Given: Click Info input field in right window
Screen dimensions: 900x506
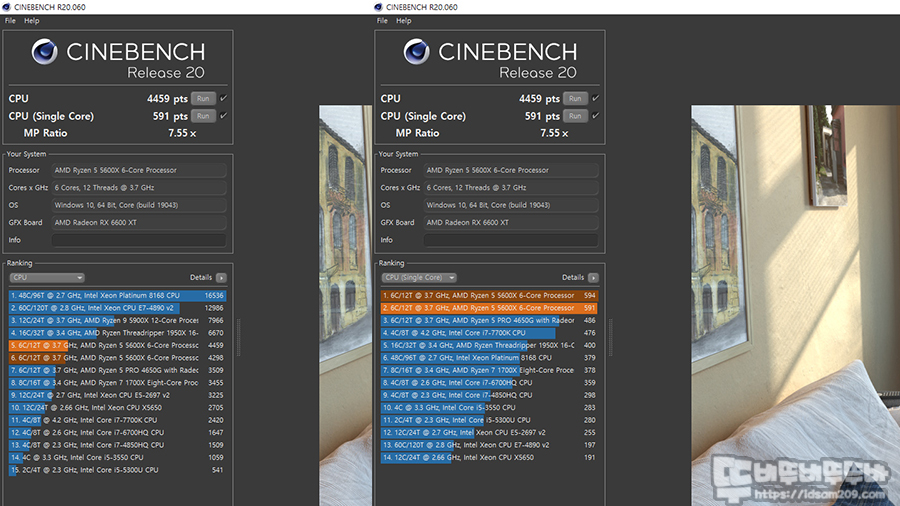Looking at the screenshot, I should click(x=511, y=240).
